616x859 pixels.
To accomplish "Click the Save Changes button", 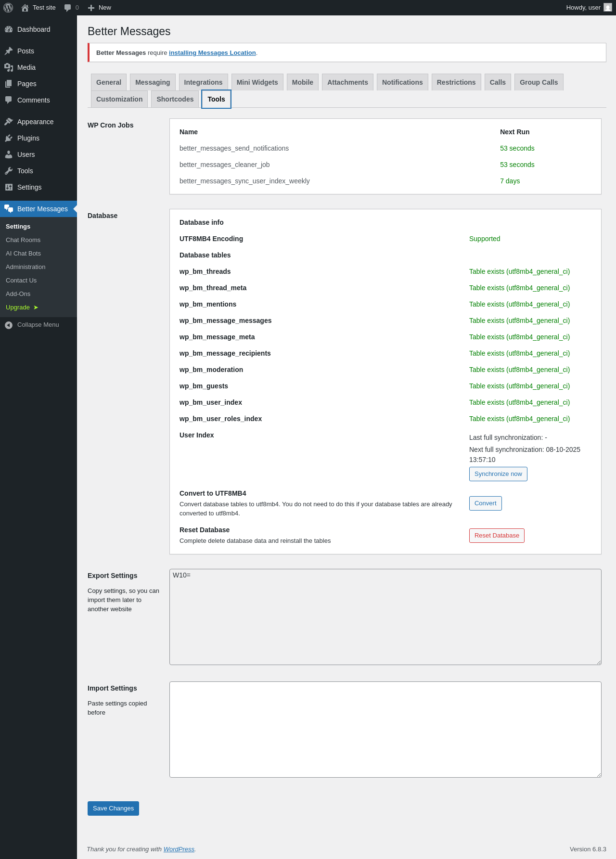I will 113,808.
